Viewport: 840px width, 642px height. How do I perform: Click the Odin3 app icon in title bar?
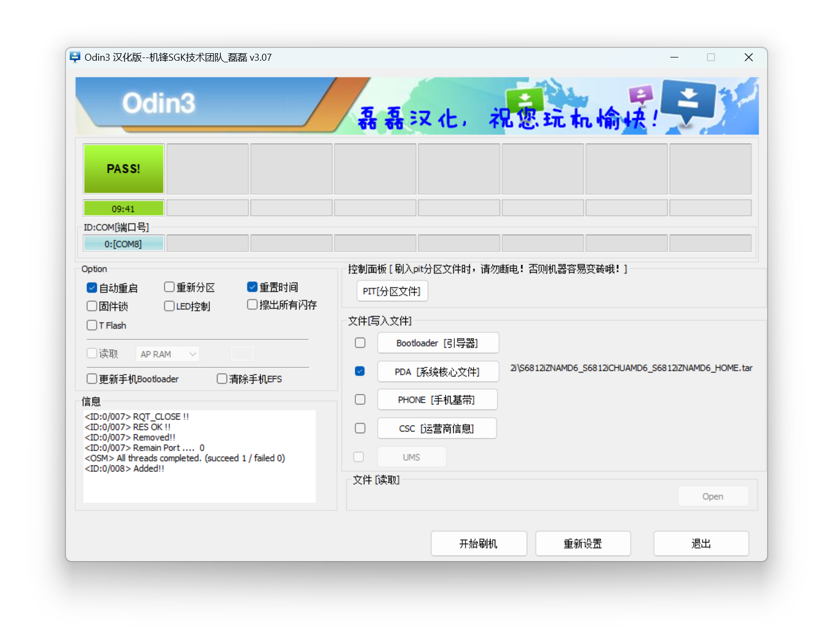75,57
